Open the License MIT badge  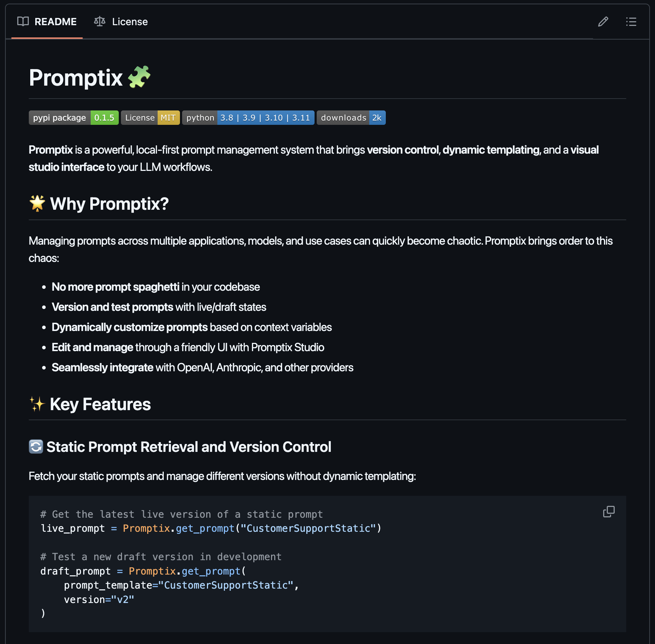coord(150,118)
